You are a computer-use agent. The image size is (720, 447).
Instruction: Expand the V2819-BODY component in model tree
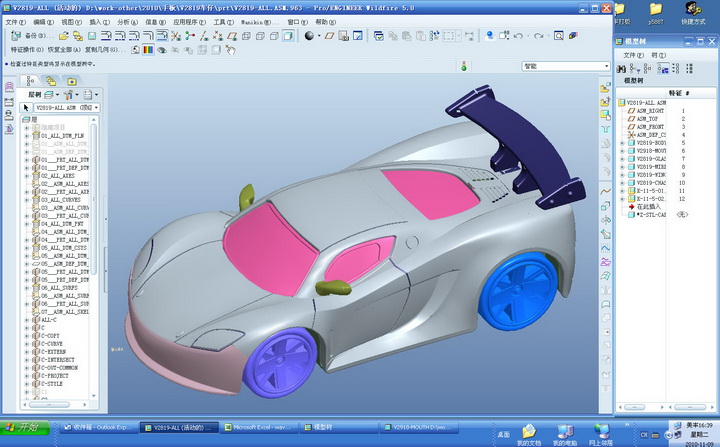(x=621, y=143)
